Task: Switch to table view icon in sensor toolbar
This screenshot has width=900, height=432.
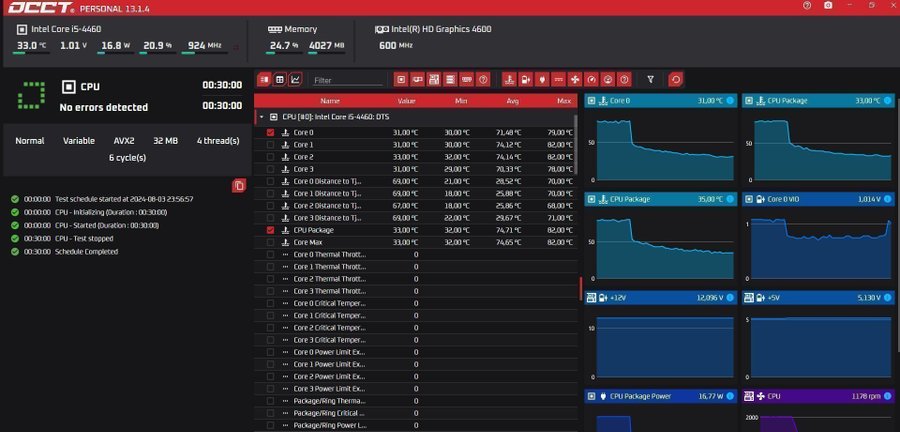Action: (279, 79)
